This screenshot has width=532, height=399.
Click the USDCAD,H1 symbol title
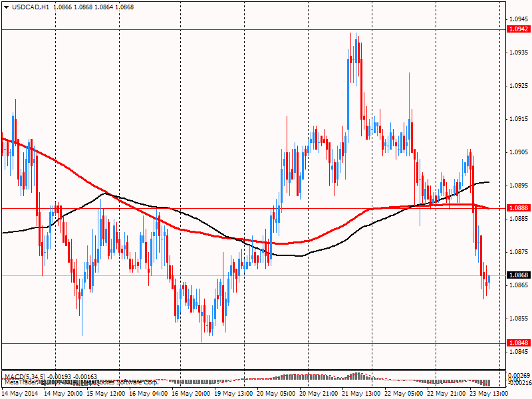point(31,6)
